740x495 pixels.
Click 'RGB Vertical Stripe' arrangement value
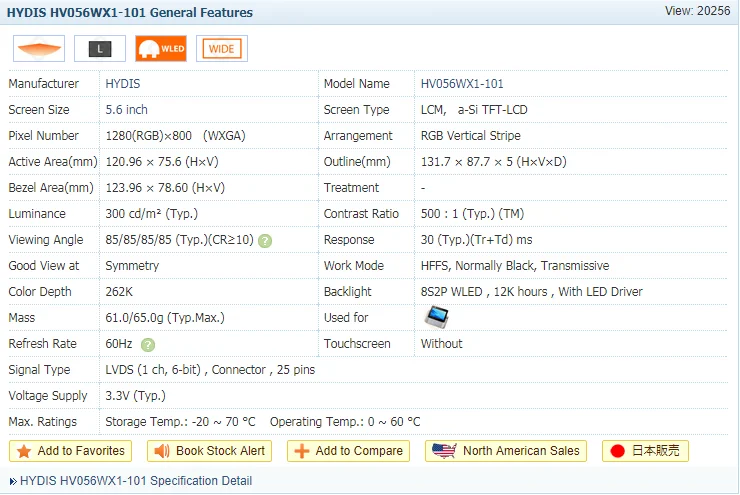pyautogui.click(x=471, y=136)
